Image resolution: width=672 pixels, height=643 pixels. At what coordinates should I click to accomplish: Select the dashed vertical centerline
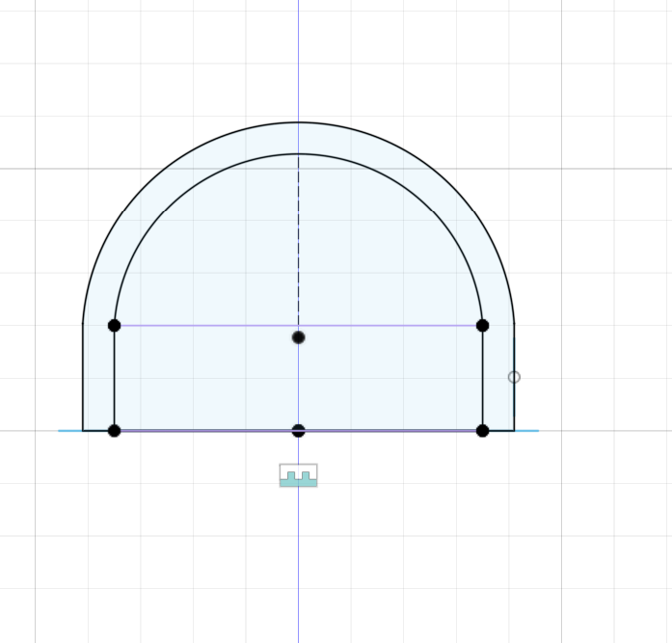pyautogui.click(x=298, y=241)
